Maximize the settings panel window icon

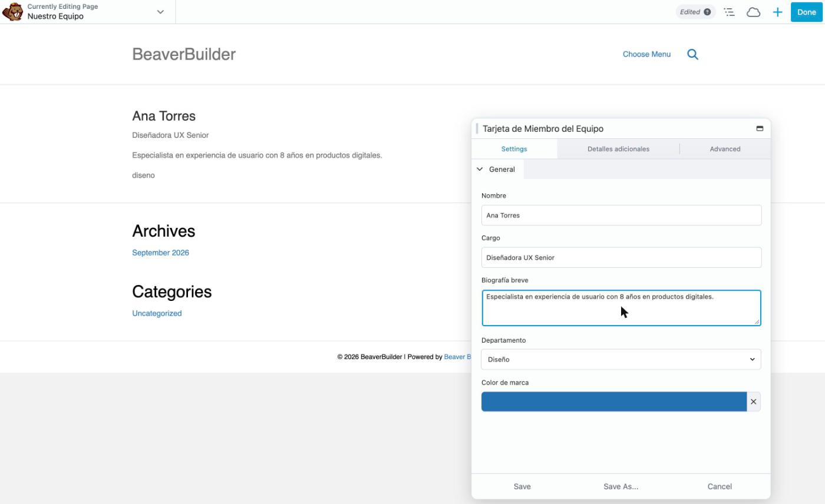point(760,128)
